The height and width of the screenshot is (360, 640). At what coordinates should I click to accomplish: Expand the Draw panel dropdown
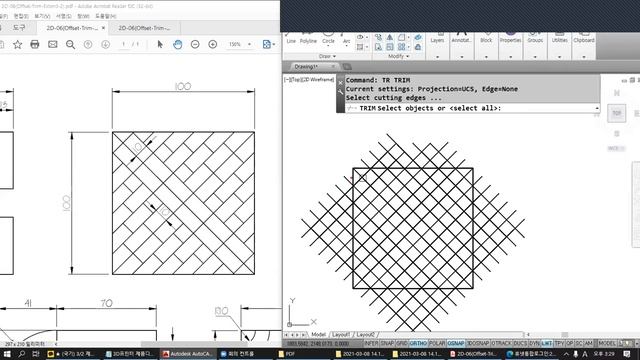pyautogui.click(x=327, y=56)
